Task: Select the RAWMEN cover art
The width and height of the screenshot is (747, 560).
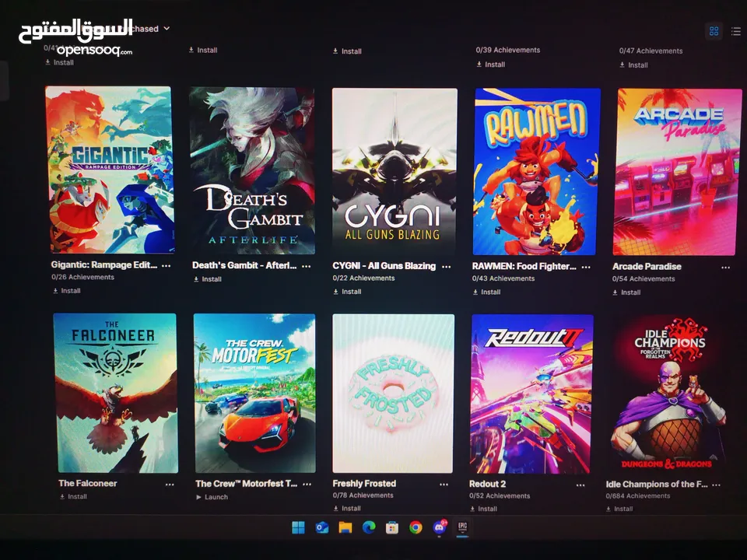Action: pos(535,172)
